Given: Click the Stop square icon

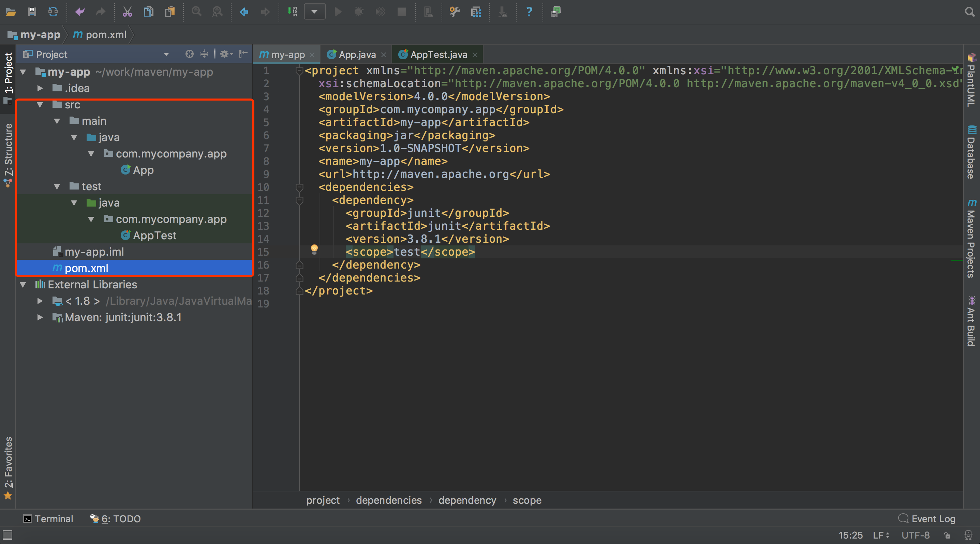Looking at the screenshot, I should (401, 12).
